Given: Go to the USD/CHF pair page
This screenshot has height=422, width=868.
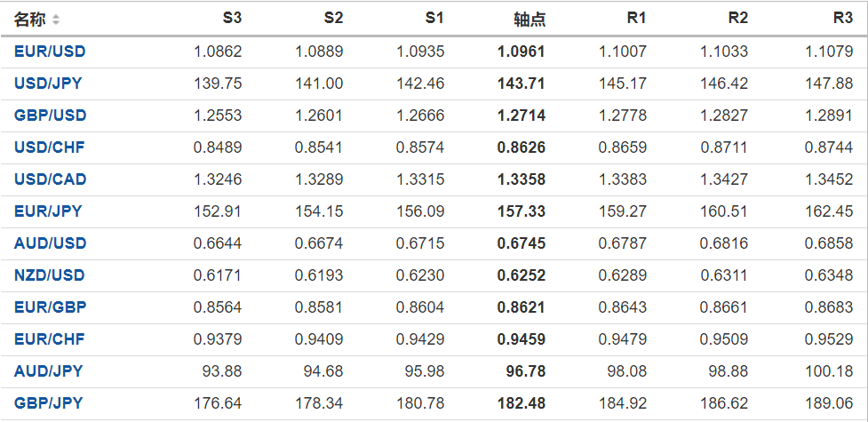Looking at the screenshot, I should (50, 147).
